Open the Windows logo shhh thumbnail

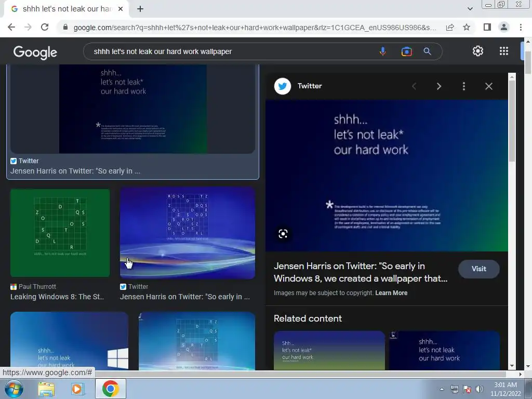70,341
